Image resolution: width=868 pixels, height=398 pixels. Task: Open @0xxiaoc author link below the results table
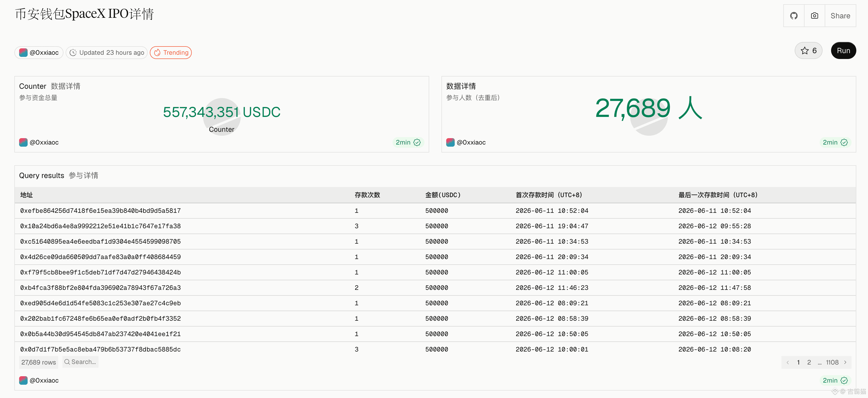click(x=39, y=380)
